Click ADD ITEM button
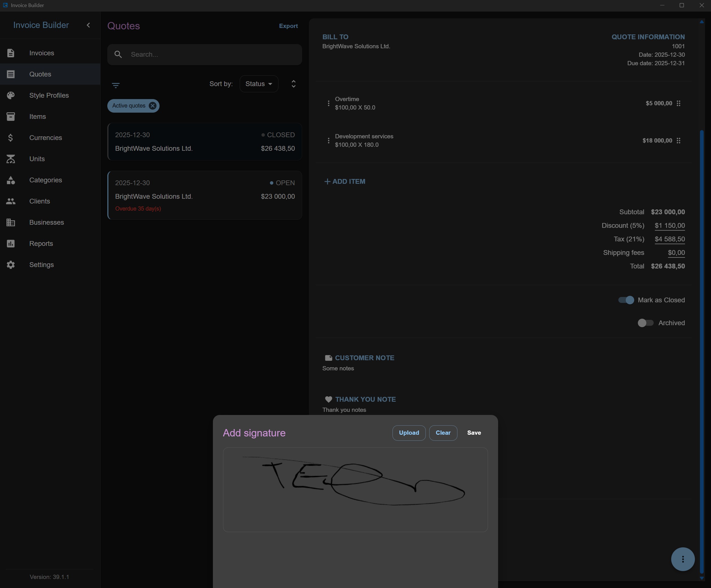The height and width of the screenshot is (588, 711). point(345,182)
